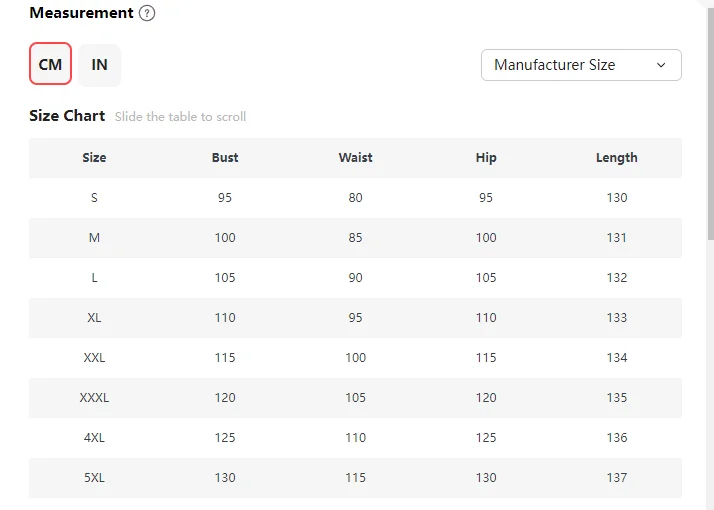Select the 5XL size row label
The height and width of the screenshot is (510, 714).
click(x=94, y=478)
